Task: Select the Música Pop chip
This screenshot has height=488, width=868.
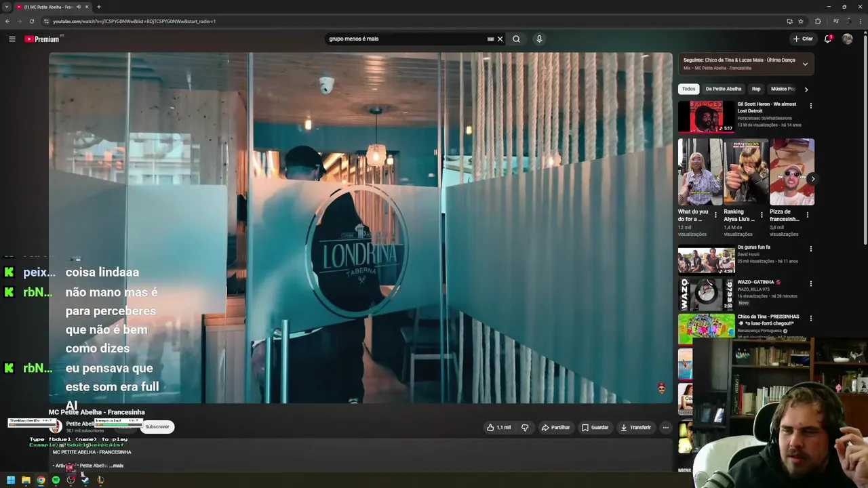Action: click(x=783, y=89)
